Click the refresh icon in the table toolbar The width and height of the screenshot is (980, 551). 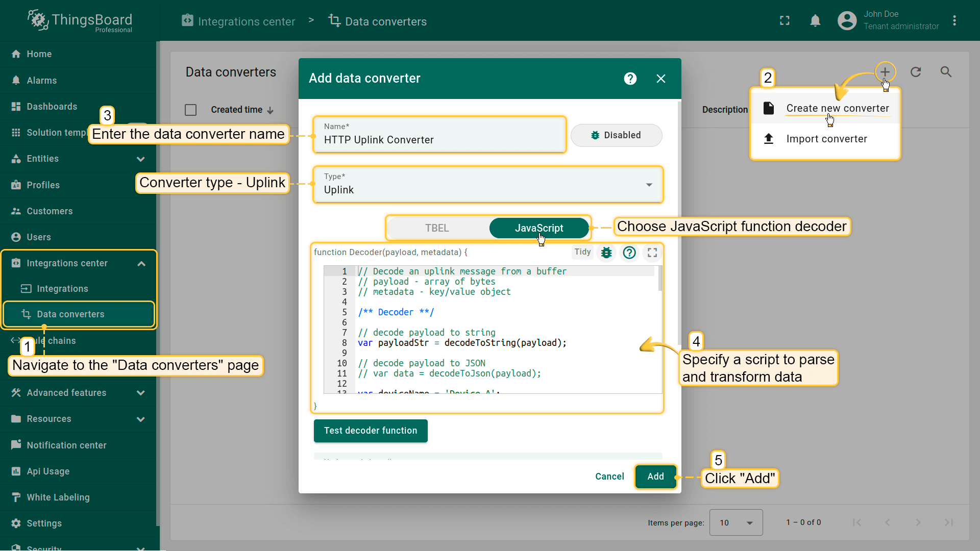click(916, 72)
